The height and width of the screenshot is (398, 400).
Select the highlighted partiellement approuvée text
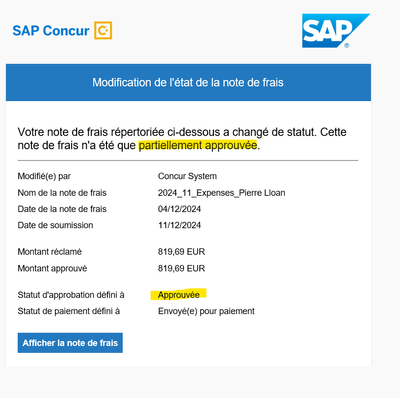coord(198,146)
